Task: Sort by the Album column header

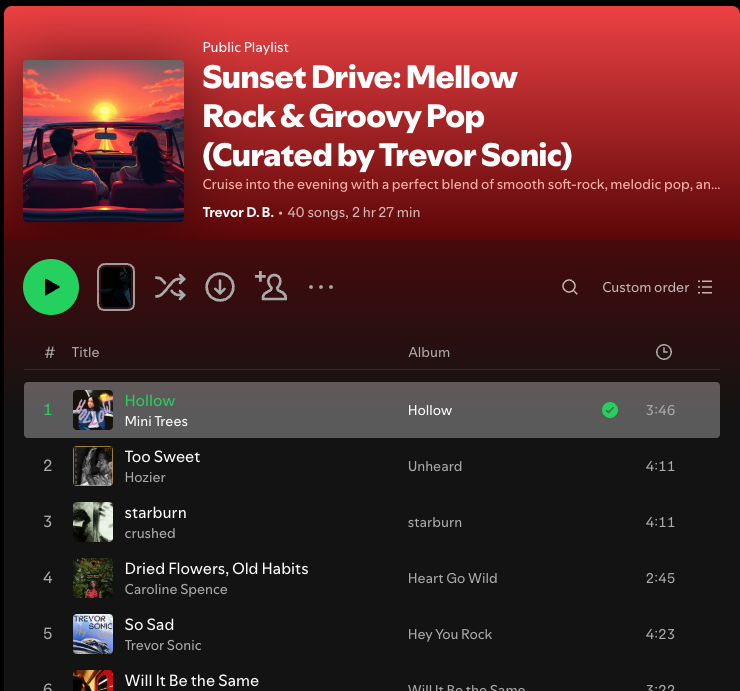Action: pos(429,352)
